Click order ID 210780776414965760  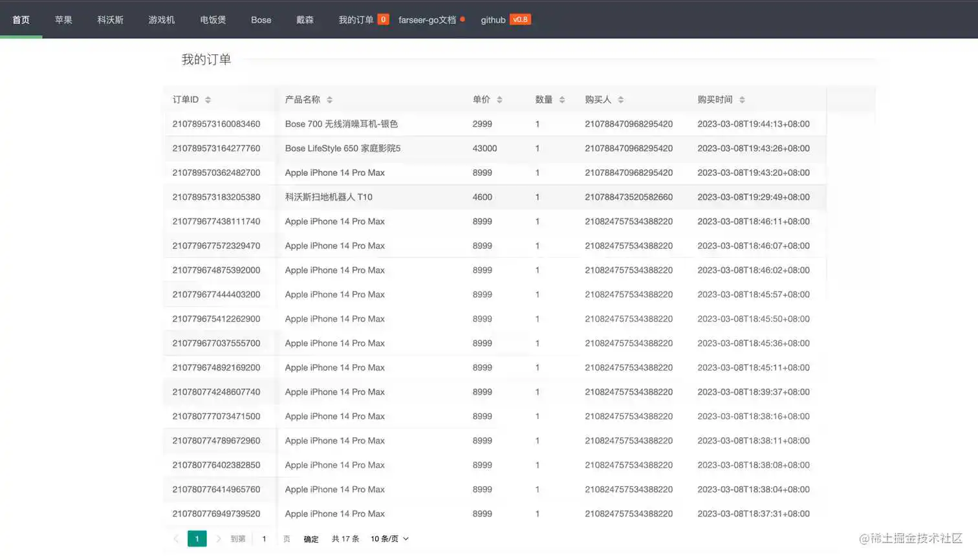tap(216, 490)
